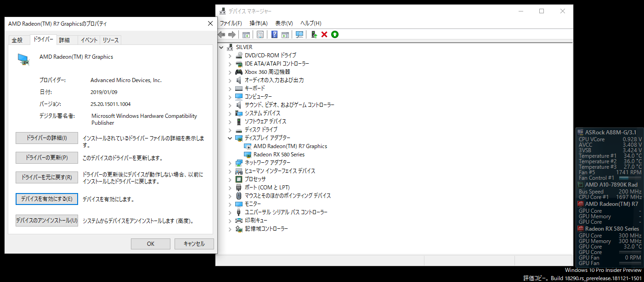Click the green arrow enable device icon
Image resolution: width=644 pixels, height=282 pixels.
point(335,34)
